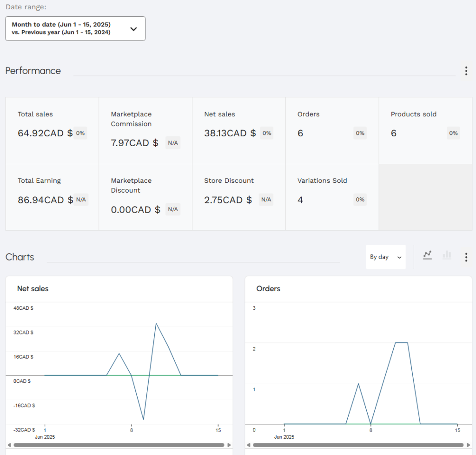Open the Total Earning card
This screenshot has width=476, height=455.
(52, 197)
